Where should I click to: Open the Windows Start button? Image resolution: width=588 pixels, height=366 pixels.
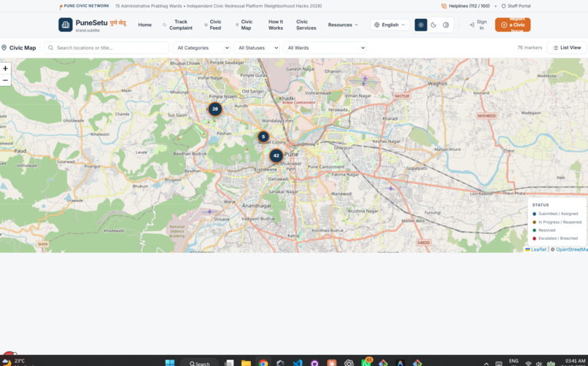tap(170, 362)
